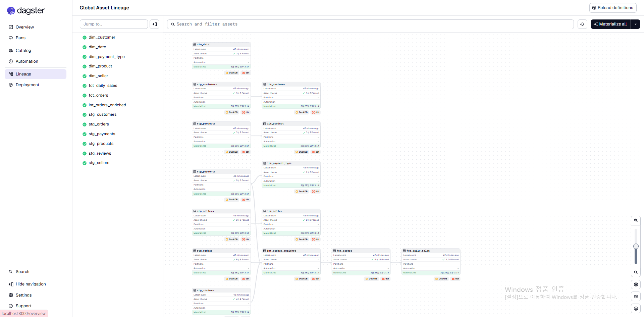Viewport: 644px width, 317px height.
Task: Click the Jump to… input field
Action: (114, 24)
